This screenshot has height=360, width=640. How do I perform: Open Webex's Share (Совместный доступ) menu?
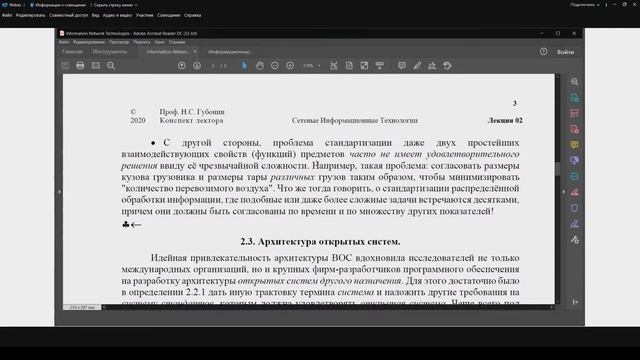coord(68,15)
